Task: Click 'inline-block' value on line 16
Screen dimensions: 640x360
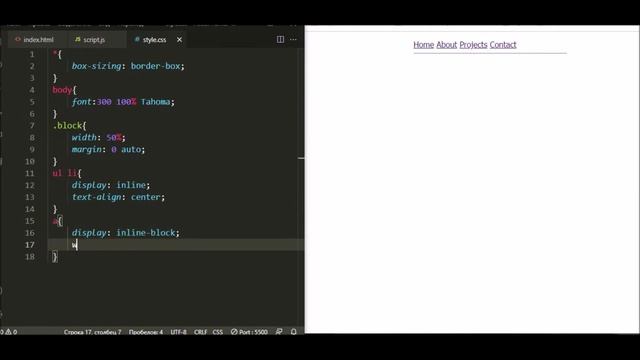Action: click(x=146, y=233)
